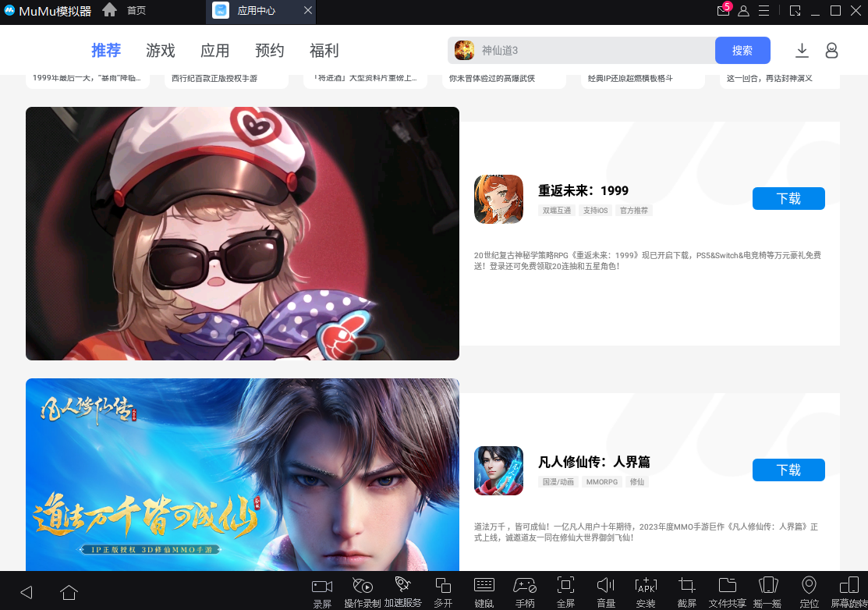Screen dimensions: 868x610
Task: Switch to the 福利 tab
Action: pyautogui.click(x=324, y=51)
